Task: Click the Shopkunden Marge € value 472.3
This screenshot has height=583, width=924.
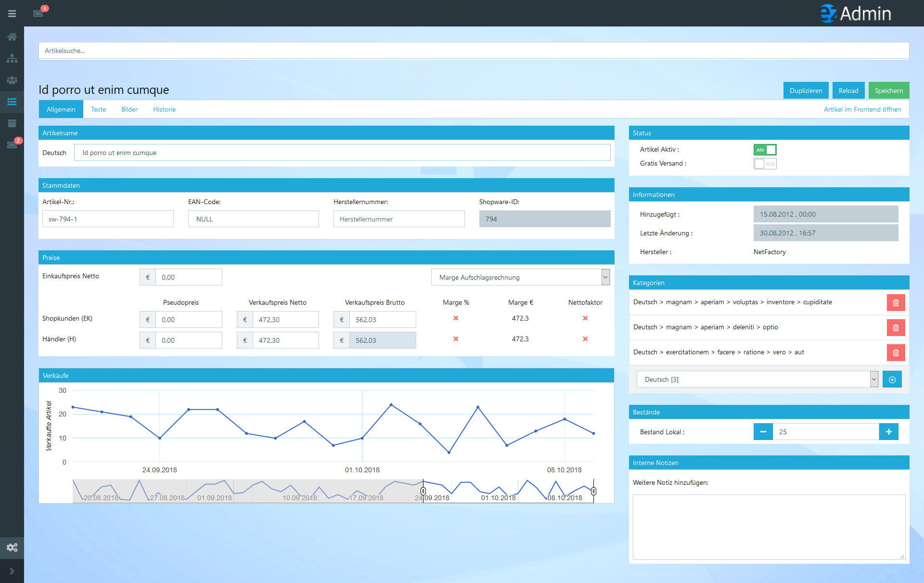Action: [x=520, y=318]
